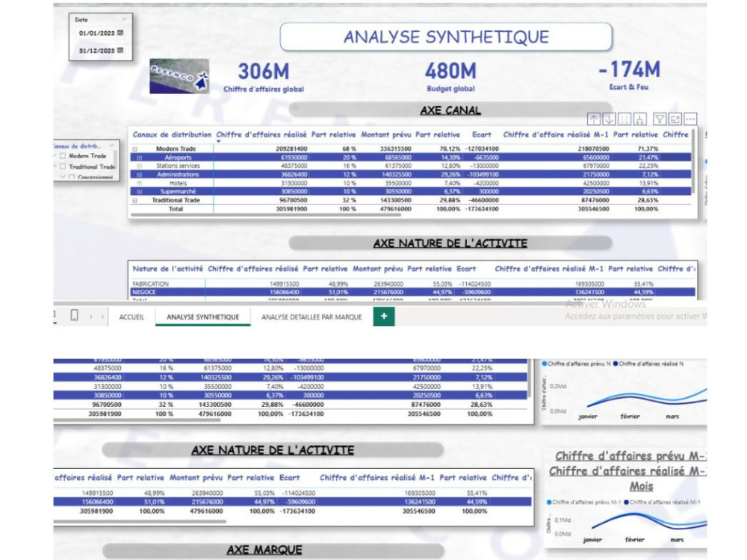Image resolution: width=747 pixels, height=560 pixels.
Task: Open calendar picker for 01/01/2023 date
Action: (x=120, y=33)
